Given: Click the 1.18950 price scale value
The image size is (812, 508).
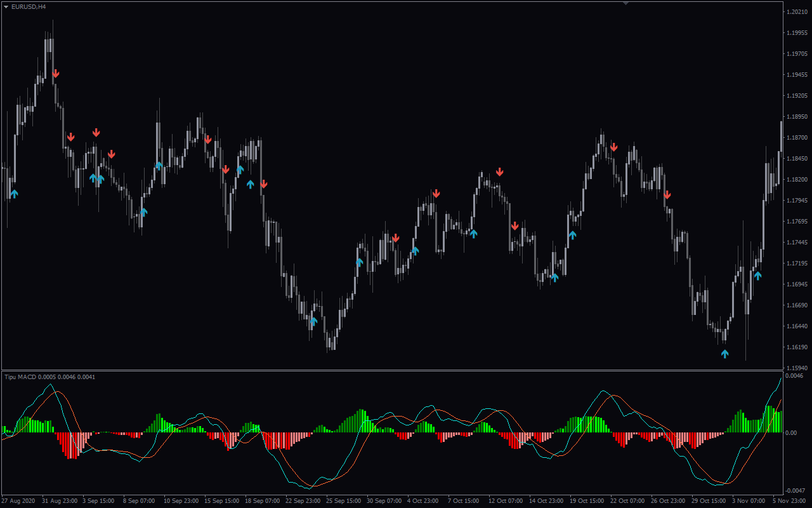Looking at the screenshot, I should point(796,117).
